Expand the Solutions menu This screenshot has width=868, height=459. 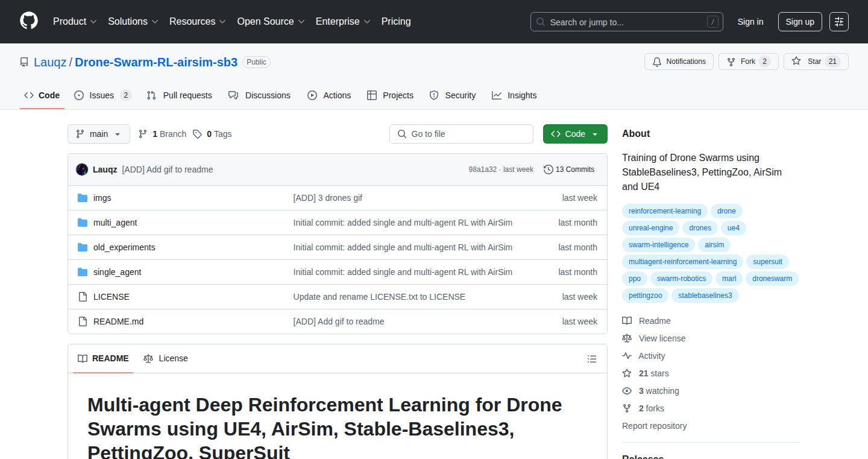coord(133,21)
